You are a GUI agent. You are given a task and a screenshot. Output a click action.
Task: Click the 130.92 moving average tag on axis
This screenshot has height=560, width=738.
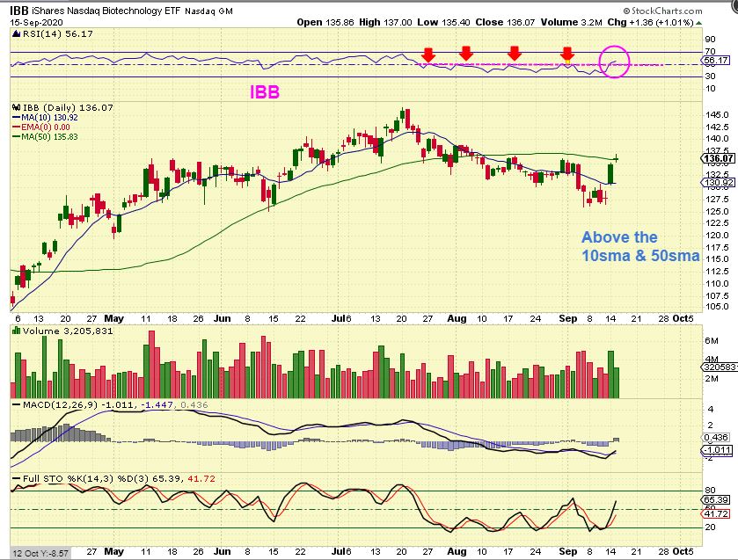pos(717,183)
